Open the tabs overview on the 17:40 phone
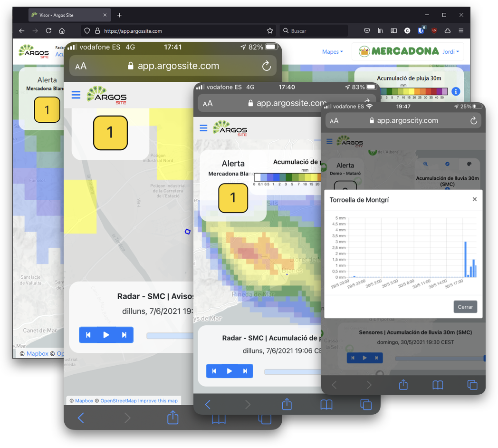498x448 pixels. 366,405
